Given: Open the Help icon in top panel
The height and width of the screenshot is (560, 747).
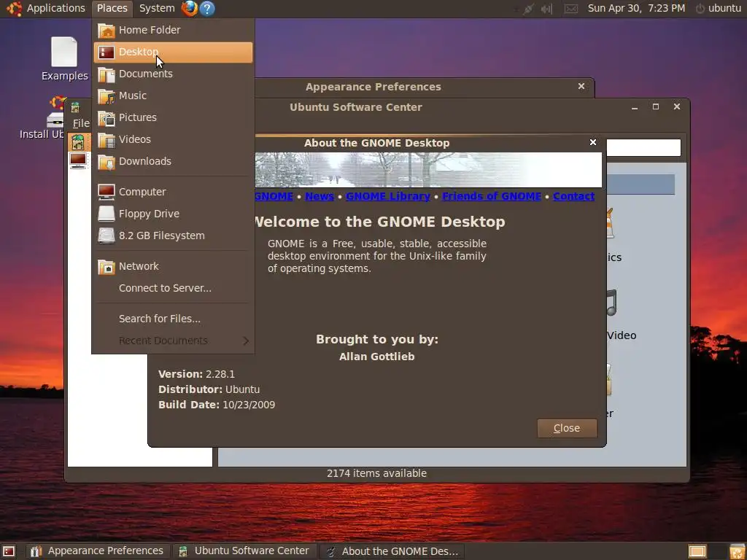Looking at the screenshot, I should (x=207, y=8).
